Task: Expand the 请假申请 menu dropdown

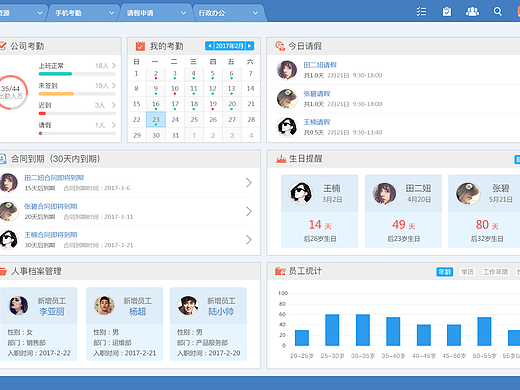Action: tap(183, 13)
